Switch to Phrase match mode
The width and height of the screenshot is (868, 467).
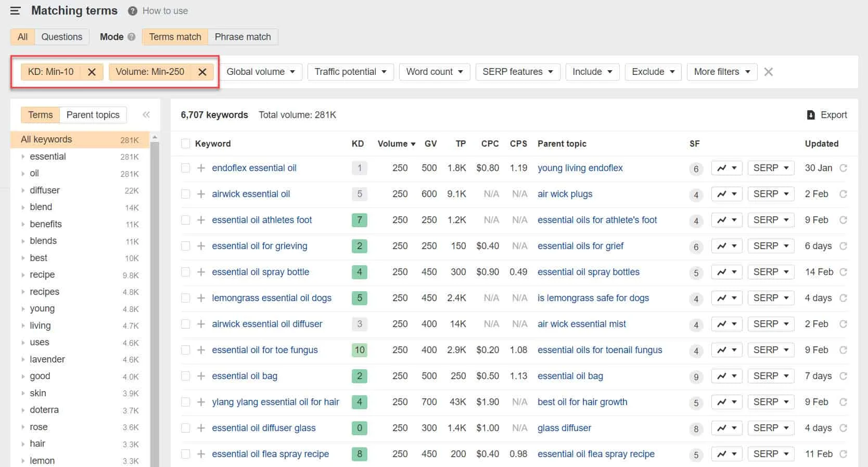242,37
